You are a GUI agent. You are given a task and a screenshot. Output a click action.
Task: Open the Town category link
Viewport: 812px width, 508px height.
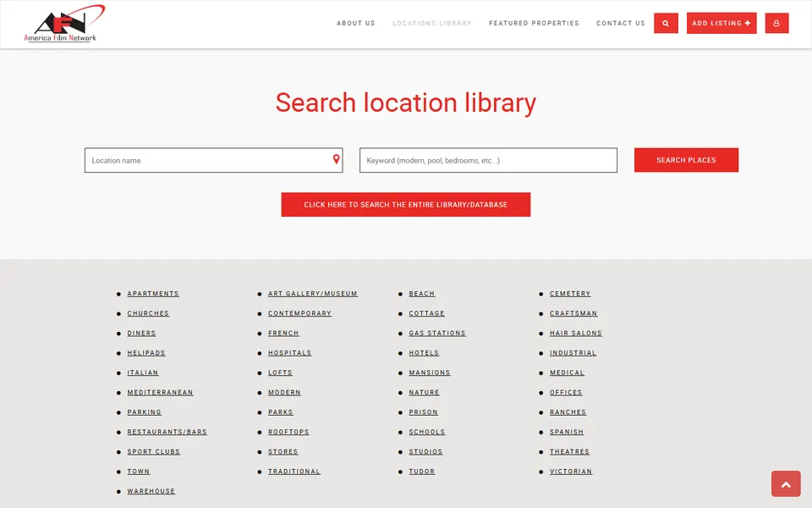point(139,472)
